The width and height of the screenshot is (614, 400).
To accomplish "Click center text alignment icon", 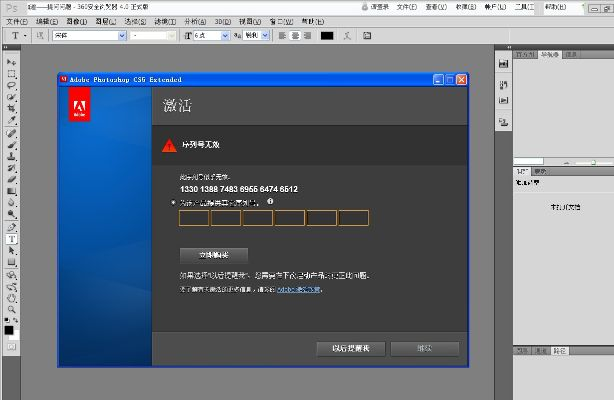I will coord(295,35).
